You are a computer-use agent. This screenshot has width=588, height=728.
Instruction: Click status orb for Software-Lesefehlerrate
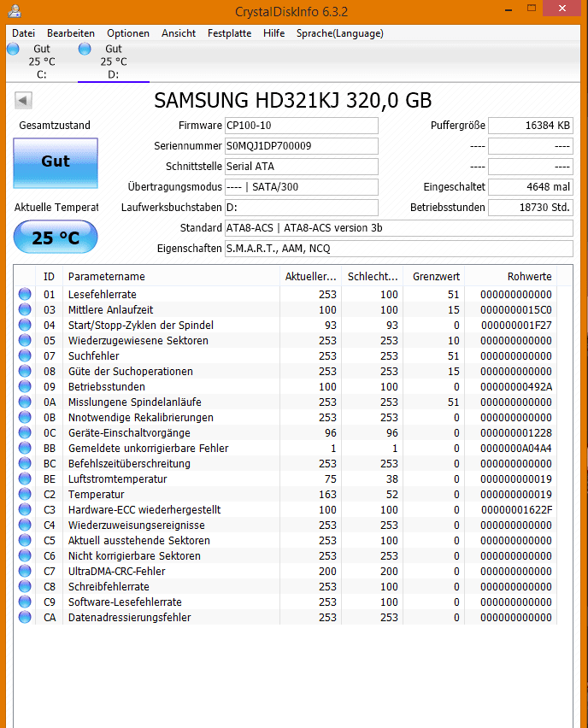[x=25, y=602]
